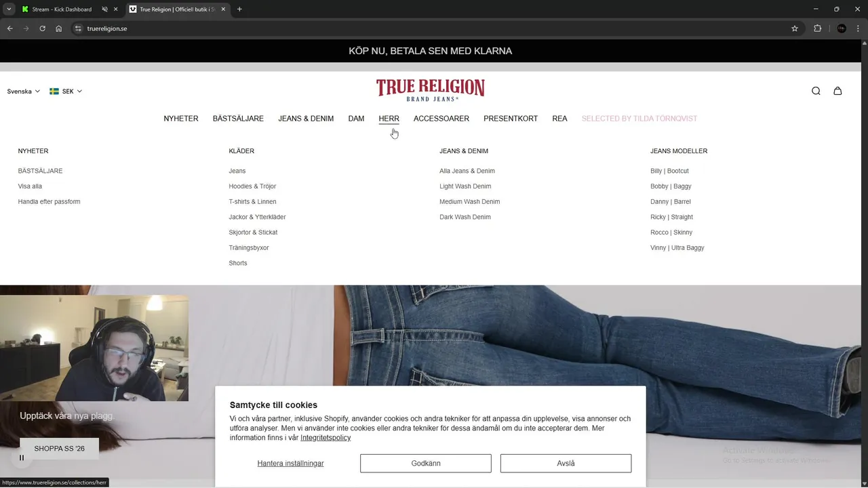Open Träningsbyxor link
The width and height of the screenshot is (868, 488).
[x=249, y=248]
